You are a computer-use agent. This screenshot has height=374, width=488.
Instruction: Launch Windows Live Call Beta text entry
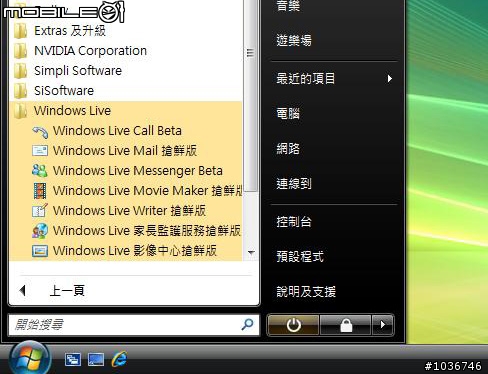click(117, 131)
